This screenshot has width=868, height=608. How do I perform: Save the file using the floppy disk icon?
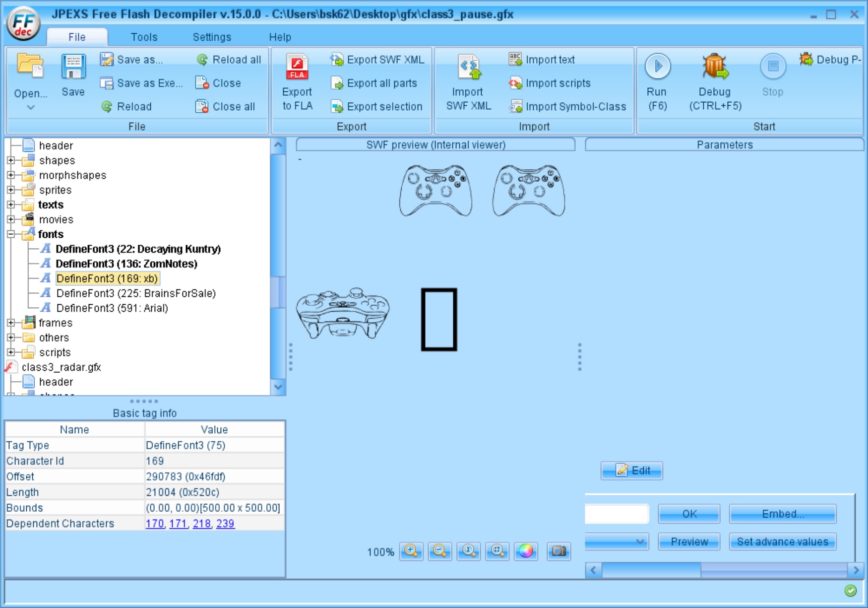[73, 67]
